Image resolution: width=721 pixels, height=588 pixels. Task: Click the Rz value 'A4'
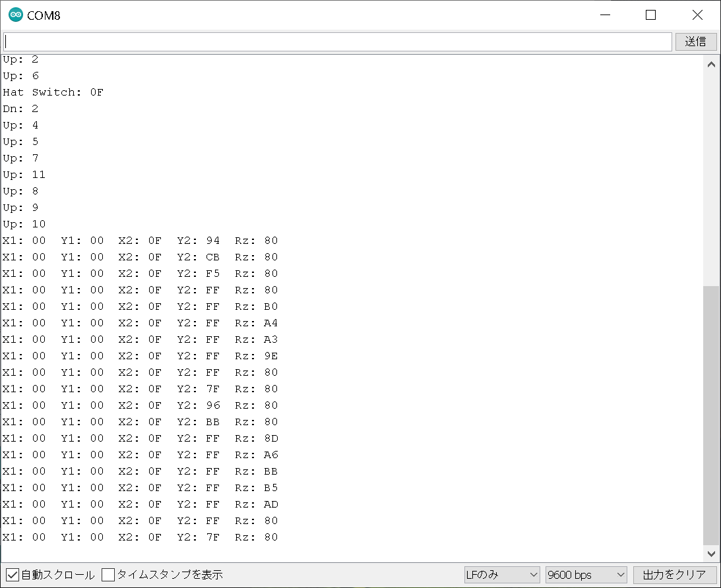click(271, 323)
